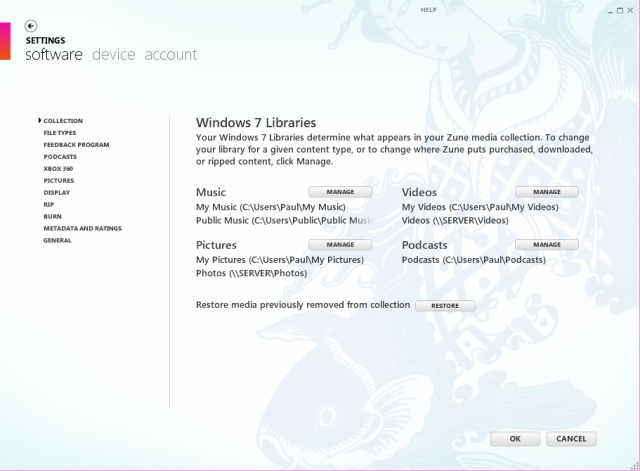This screenshot has height=471, width=640.
Task: Open the Help link
Action: click(x=429, y=10)
